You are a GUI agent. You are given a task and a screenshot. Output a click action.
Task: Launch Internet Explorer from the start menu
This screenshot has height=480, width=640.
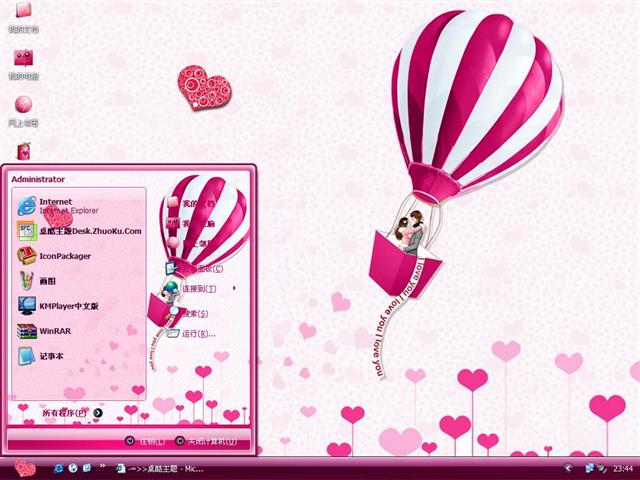coord(78,206)
